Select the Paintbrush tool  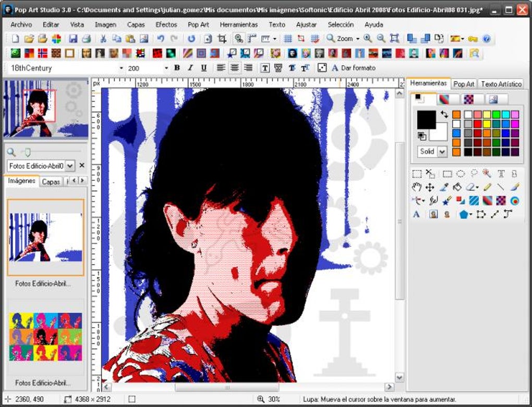[515, 187]
